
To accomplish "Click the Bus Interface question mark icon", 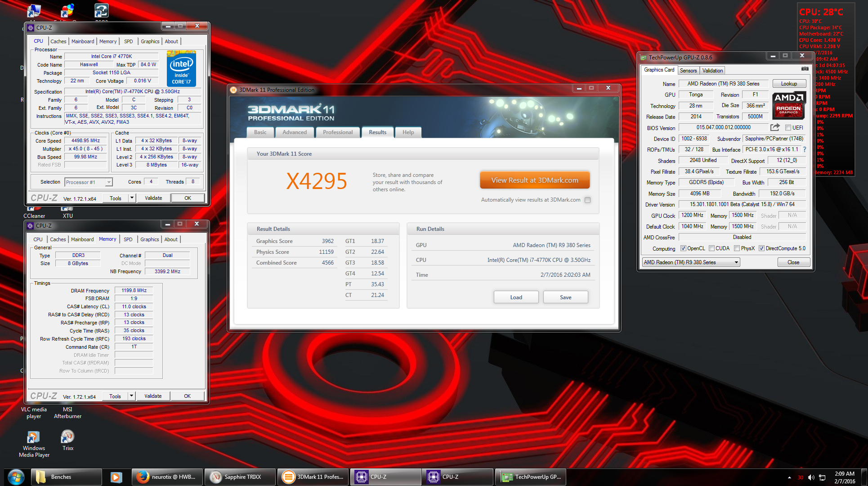I will click(804, 149).
